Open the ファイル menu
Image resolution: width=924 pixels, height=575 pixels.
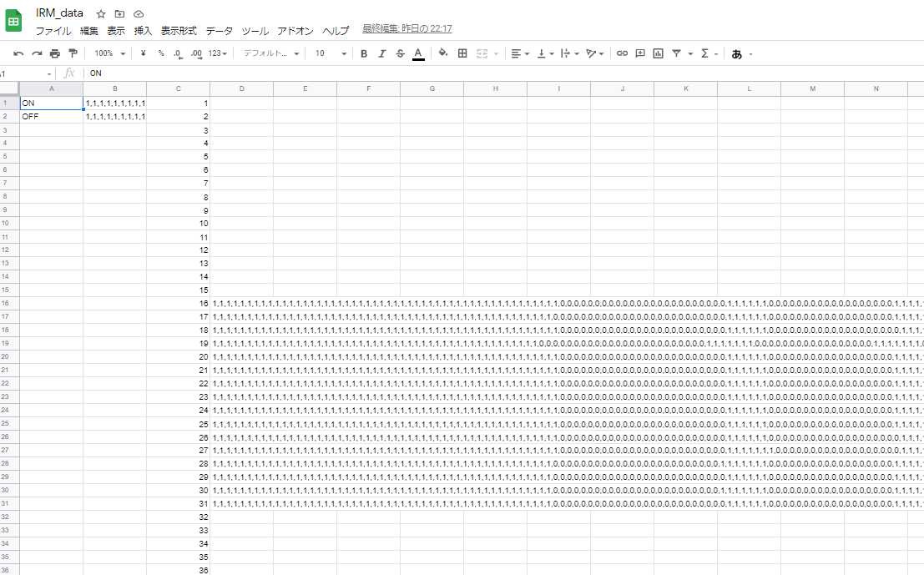pyautogui.click(x=53, y=31)
